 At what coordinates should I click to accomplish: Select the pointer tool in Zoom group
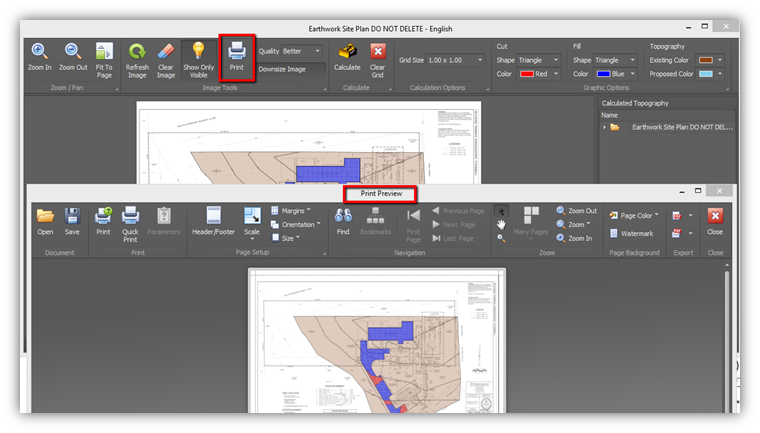coord(501,211)
